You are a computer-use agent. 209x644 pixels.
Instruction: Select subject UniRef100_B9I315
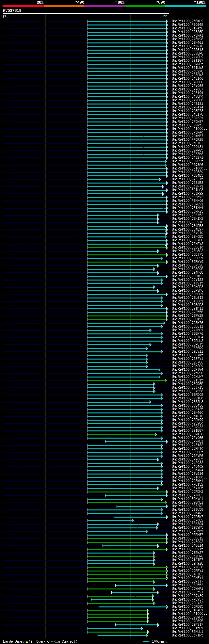(x=187, y=380)
